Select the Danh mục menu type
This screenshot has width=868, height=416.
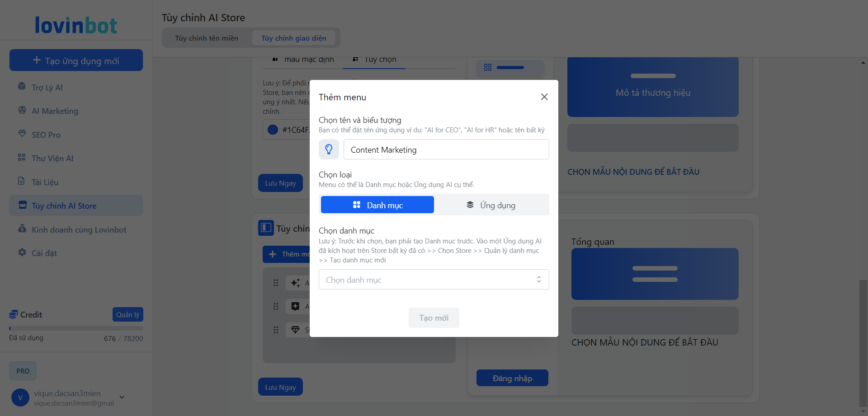(377, 205)
